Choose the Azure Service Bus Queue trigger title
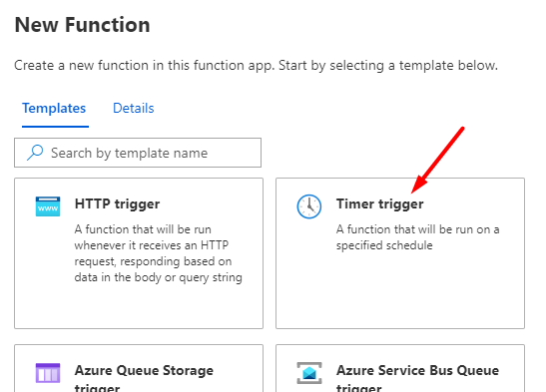This screenshot has height=392, width=546. click(417, 379)
